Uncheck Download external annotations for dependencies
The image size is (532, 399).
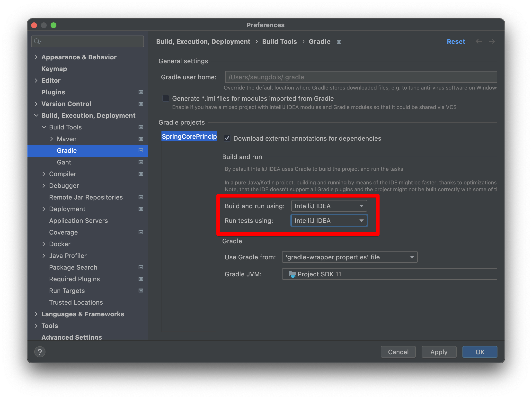tap(227, 138)
